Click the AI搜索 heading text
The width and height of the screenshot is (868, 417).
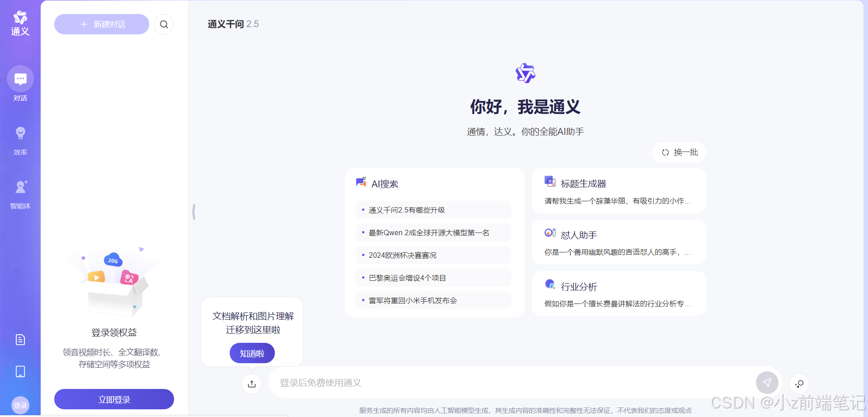click(385, 184)
